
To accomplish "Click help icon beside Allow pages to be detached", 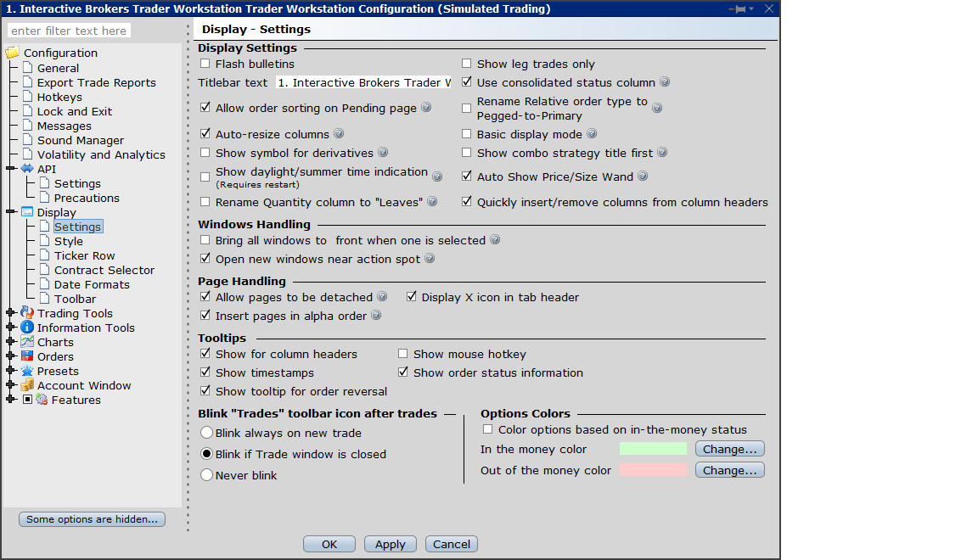I will (x=382, y=297).
